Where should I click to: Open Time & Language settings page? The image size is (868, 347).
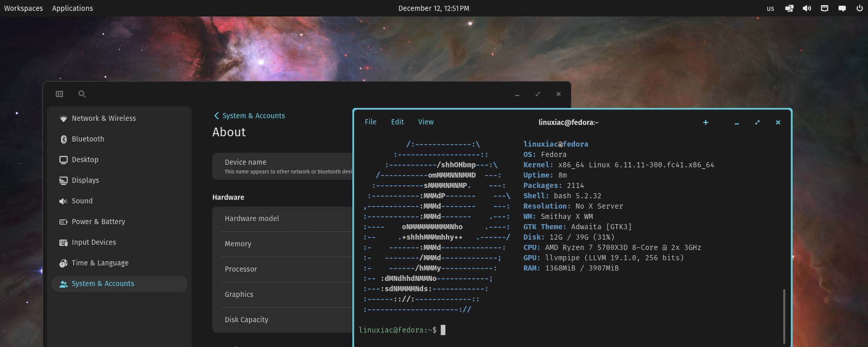pyautogui.click(x=119, y=263)
